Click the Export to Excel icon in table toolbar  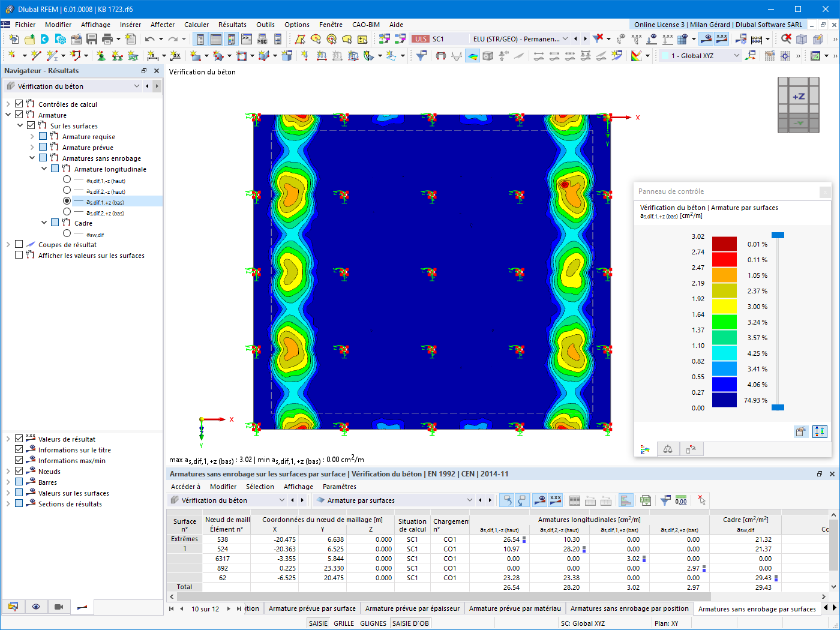point(646,500)
